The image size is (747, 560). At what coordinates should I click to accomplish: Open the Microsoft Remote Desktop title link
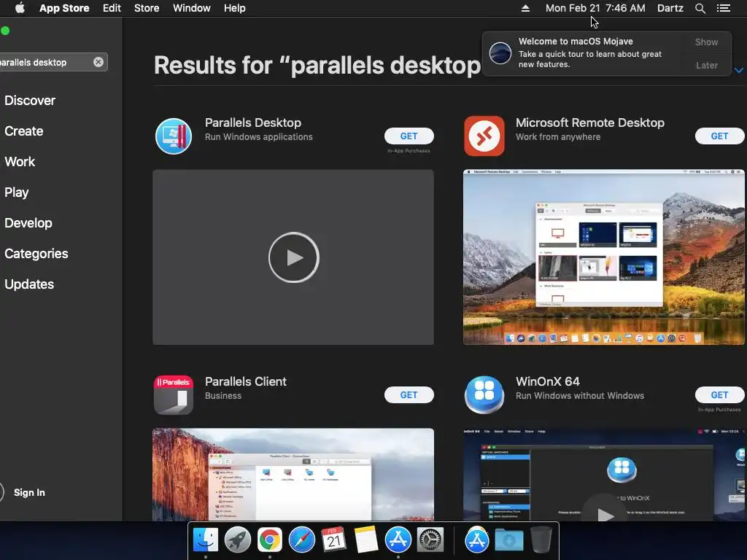click(x=589, y=122)
